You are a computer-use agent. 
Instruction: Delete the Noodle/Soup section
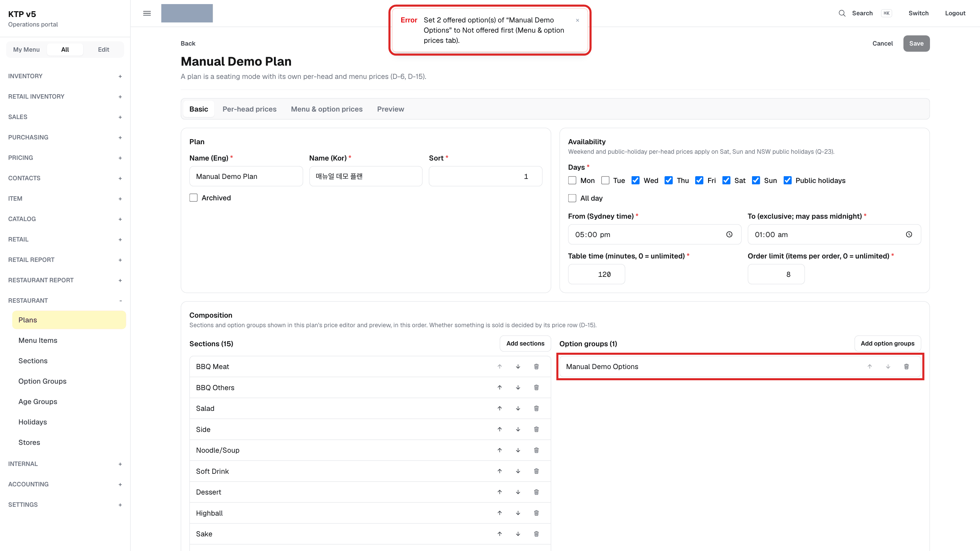tap(536, 450)
